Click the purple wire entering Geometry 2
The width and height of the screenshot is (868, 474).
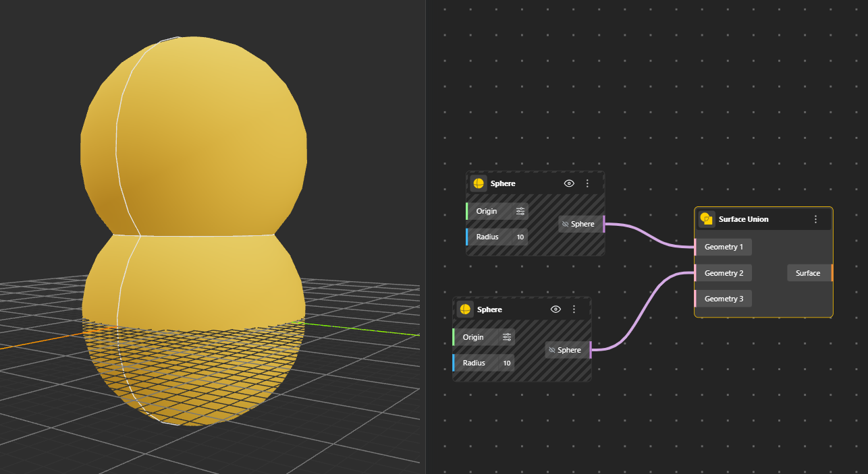(x=643, y=312)
